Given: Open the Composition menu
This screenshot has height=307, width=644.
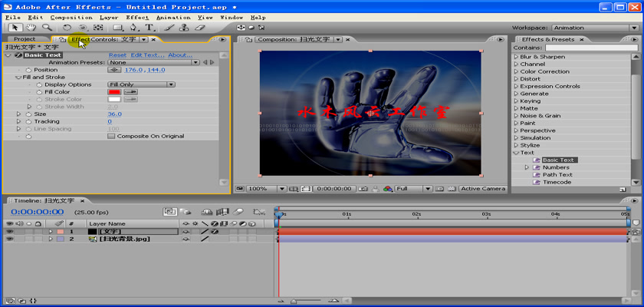Looking at the screenshot, I should [x=71, y=18].
